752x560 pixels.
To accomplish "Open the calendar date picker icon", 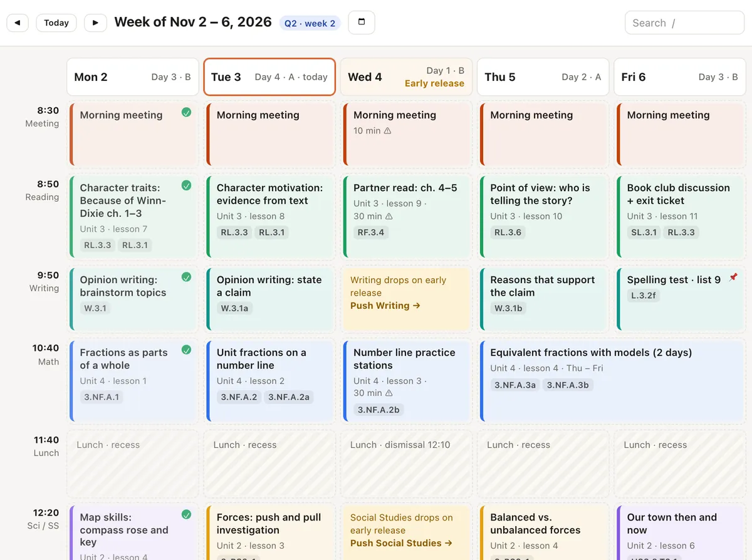I will pyautogui.click(x=361, y=23).
